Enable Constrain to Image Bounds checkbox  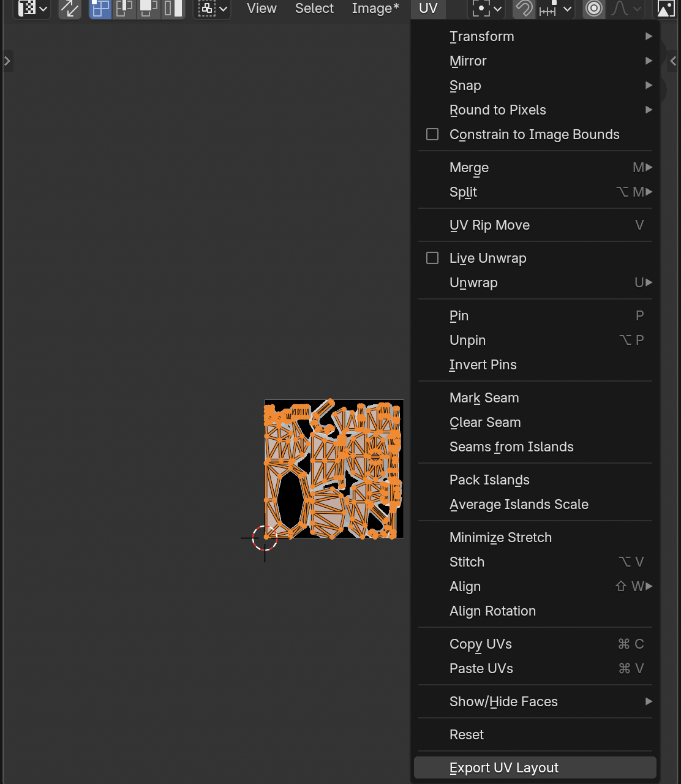coord(432,134)
